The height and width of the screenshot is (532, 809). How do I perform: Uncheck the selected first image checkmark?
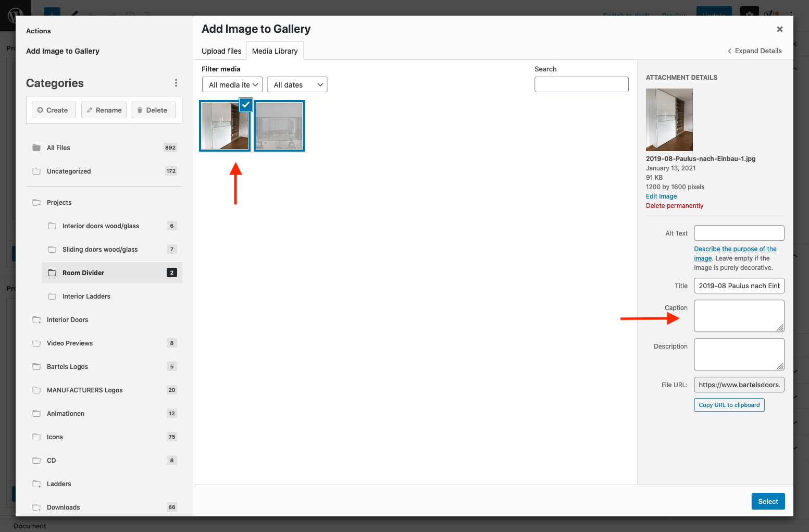pyautogui.click(x=246, y=105)
